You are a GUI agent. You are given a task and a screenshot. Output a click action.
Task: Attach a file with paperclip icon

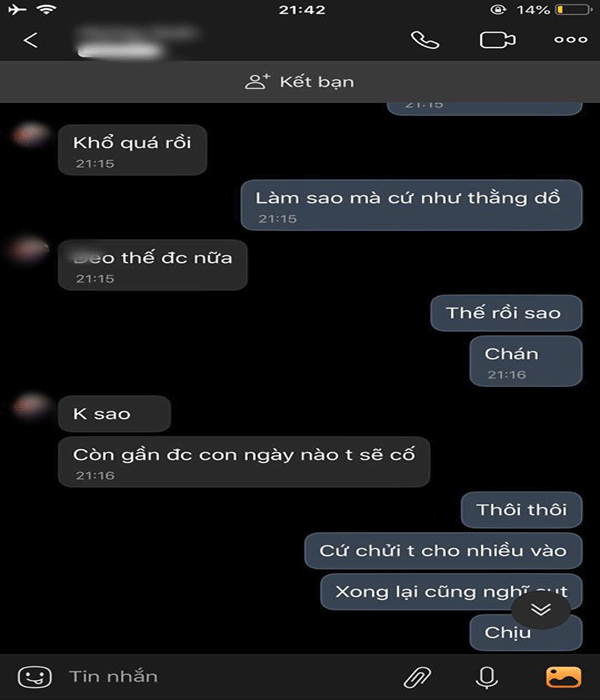[417, 677]
